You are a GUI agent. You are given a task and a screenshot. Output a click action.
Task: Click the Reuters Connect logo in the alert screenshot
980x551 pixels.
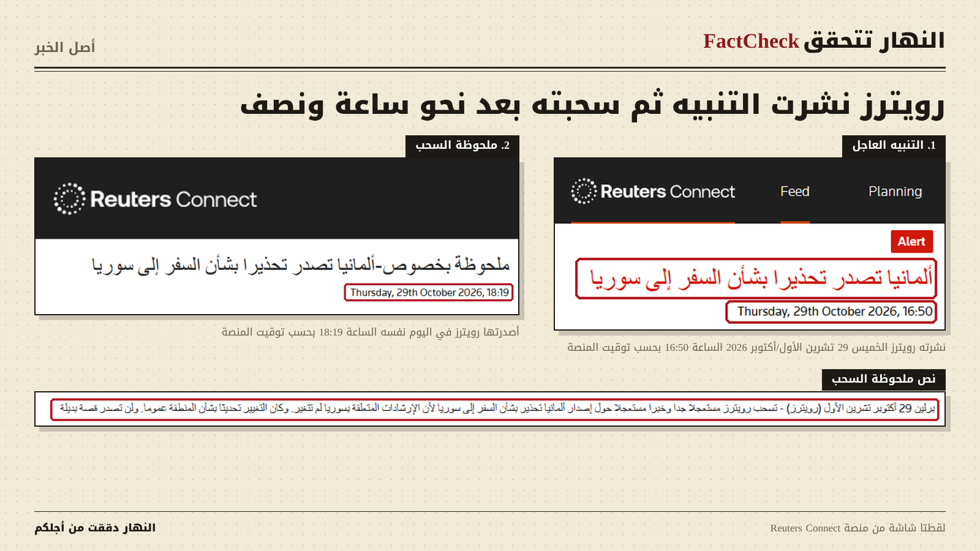653,192
